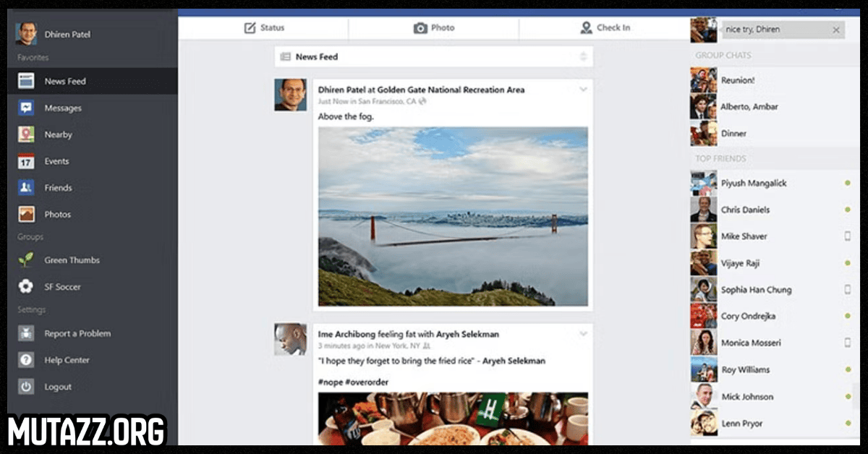Click the Check In button
This screenshot has height=454, width=868.
[x=605, y=28]
